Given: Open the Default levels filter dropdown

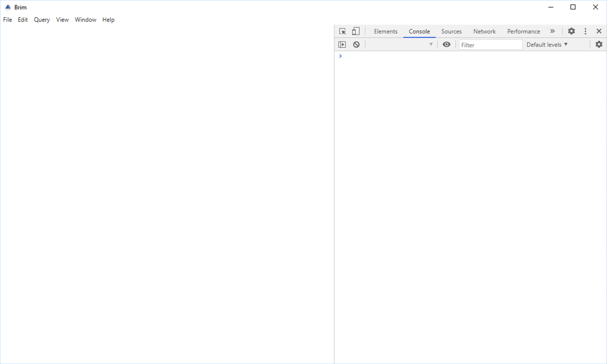Looking at the screenshot, I should tap(546, 44).
